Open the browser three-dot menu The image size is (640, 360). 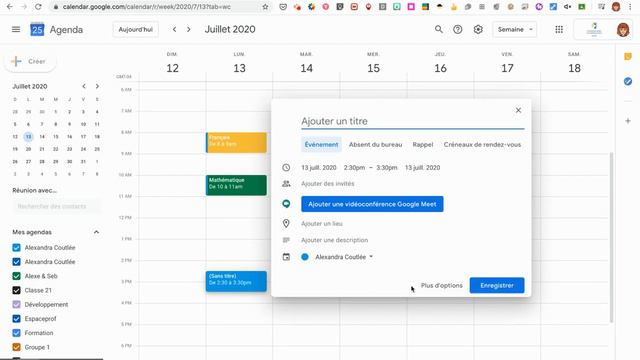pyautogui.click(x=630, y=7)
